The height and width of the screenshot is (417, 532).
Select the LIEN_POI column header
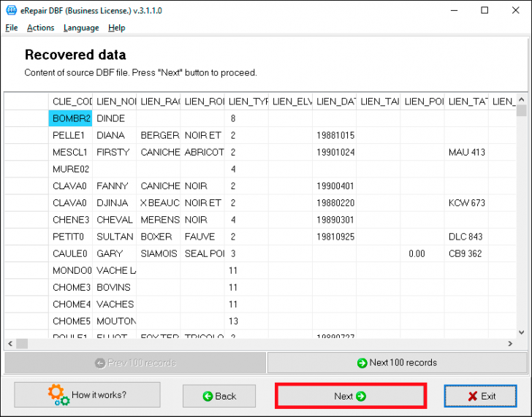click(x=422, y=102)
